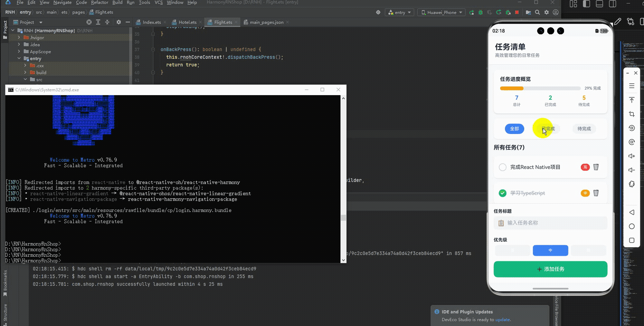This screenshot has width=644, height=326.
Task: Select the 已完成 filter chip
Action: (548, 129)
